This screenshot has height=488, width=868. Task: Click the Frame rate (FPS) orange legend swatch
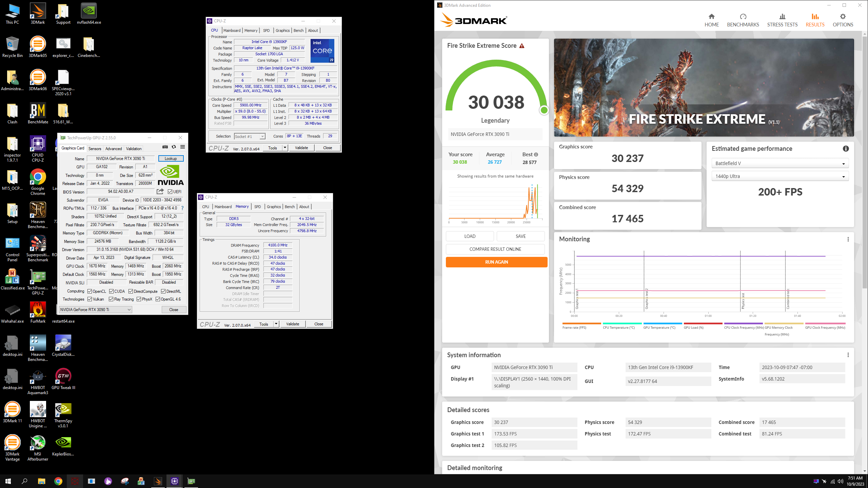click(581, 324)
